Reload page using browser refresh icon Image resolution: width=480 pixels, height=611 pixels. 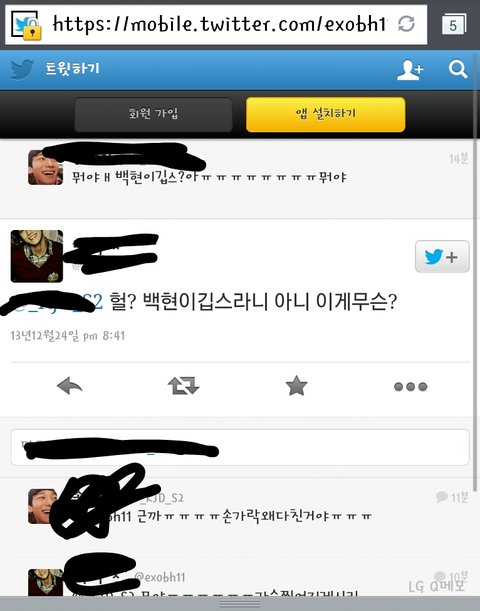click(406, 24)
